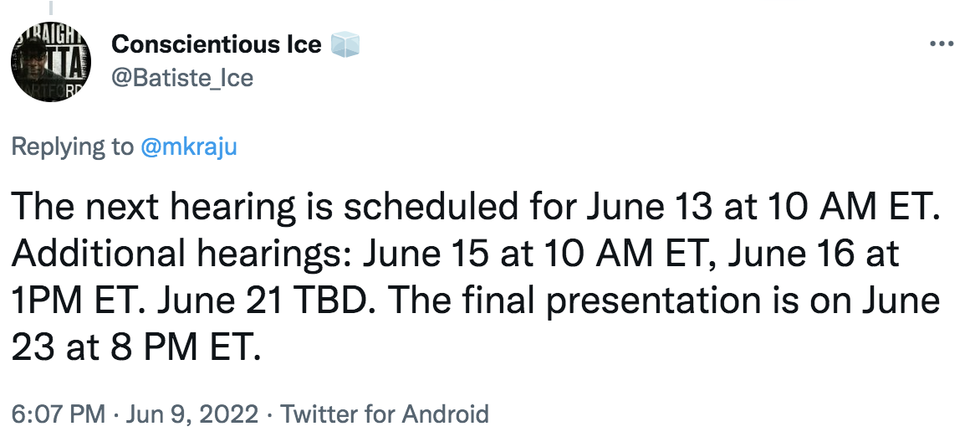Click the line starting "1PM ET. June 21"
Screen dimensions: 980x447
[x=476, y=301]
